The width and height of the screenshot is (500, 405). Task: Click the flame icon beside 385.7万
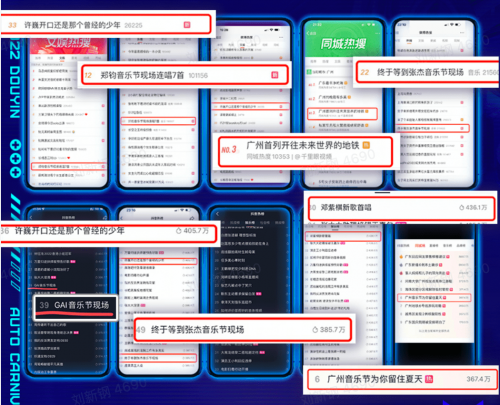coord(315,330)
